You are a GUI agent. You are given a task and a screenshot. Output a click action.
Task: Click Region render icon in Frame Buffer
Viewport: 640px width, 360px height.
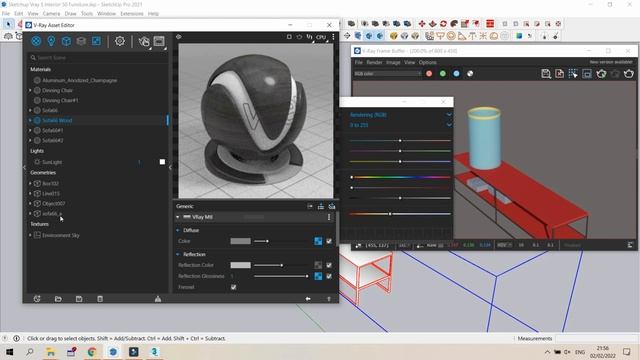click(573, 73)
